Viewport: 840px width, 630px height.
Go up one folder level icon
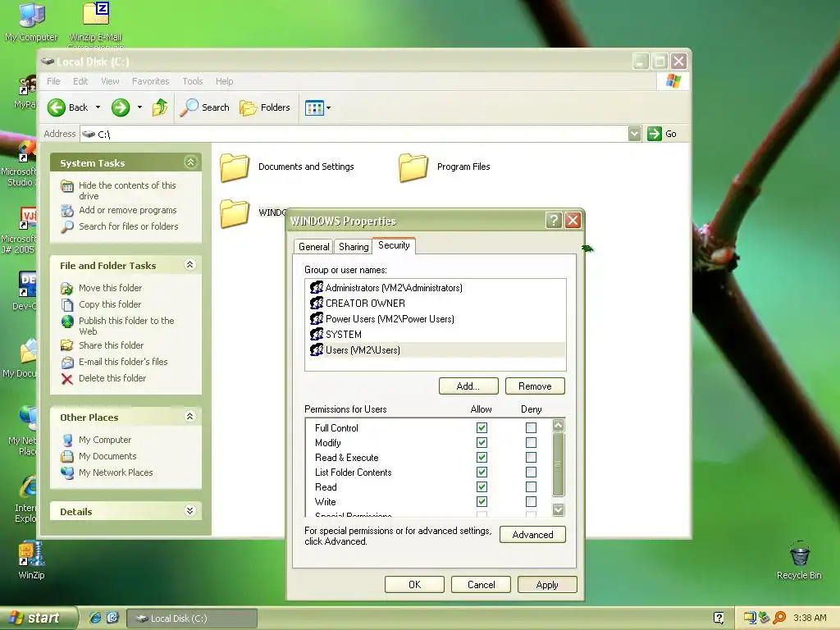tap(160, 107)
